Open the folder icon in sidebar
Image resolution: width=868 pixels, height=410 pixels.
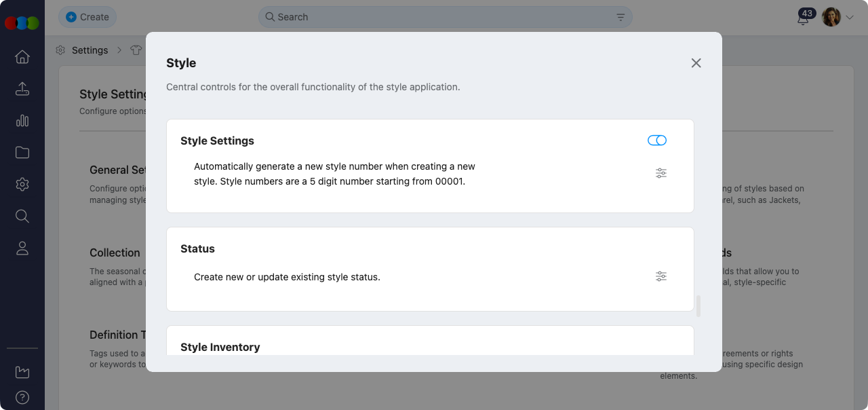click(22, 153)
